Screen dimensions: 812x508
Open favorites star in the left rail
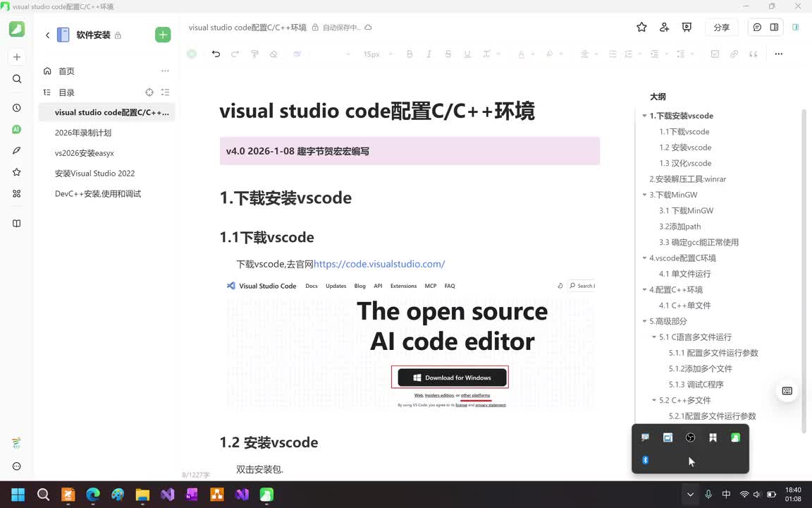[17, 172]
